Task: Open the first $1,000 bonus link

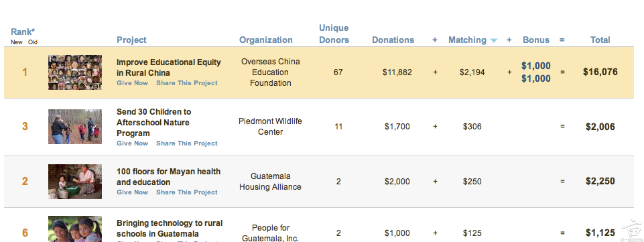Action: pyautogui.click(x=536, y=66)
